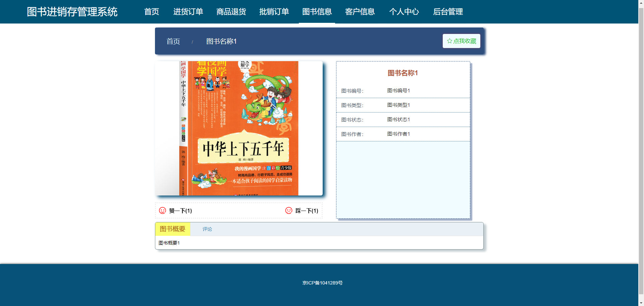Select 批销订单 in the navigation bar
644x306 pixels.
point(274,12)
